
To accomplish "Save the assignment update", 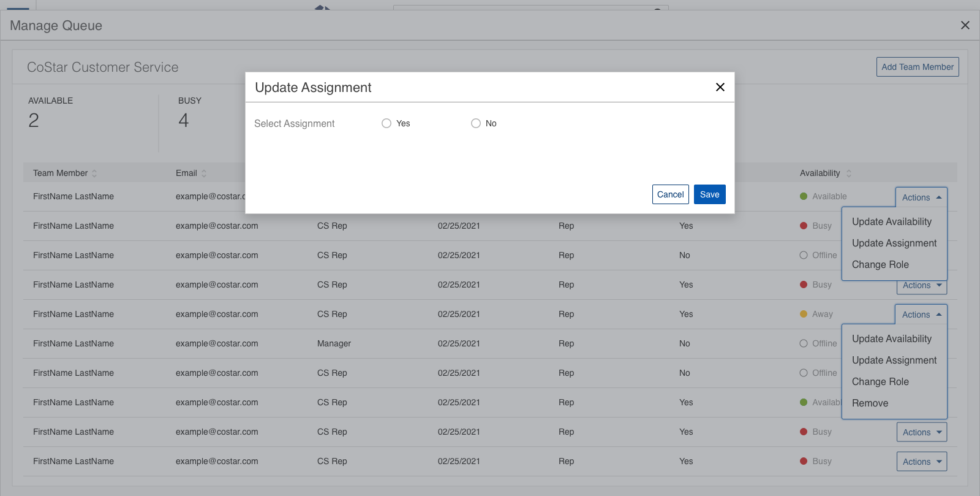I will [x=709, y=194].
